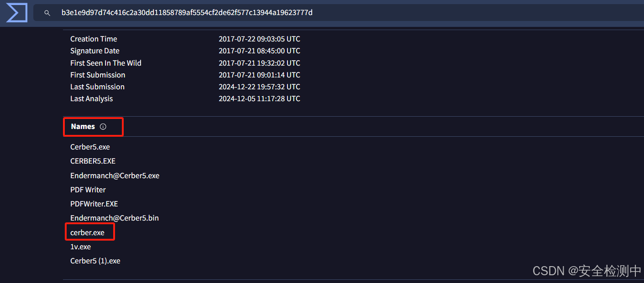Click the PDF Writer name entry
The width and height of the screenshot is (644, 283).
[88, 190]
